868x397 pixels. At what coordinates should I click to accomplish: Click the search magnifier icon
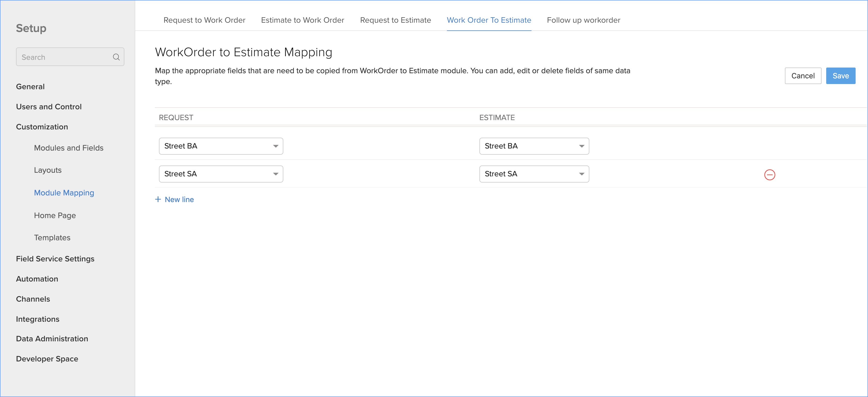pos(116,57)
